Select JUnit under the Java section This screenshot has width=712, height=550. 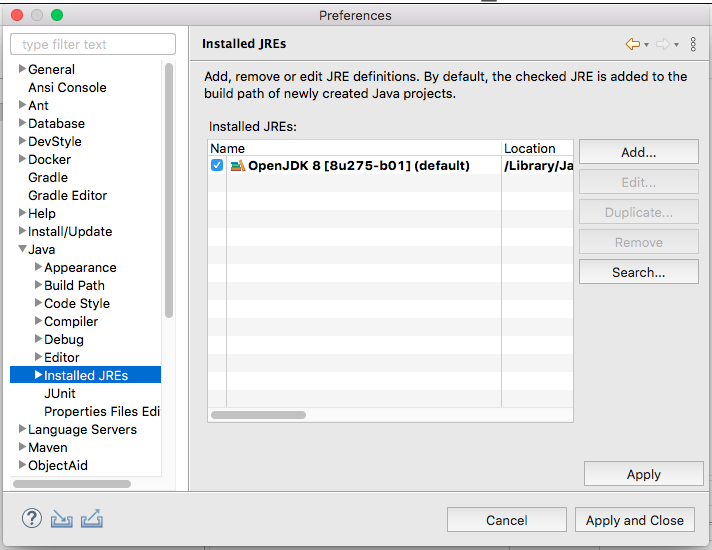coord(59,394)
